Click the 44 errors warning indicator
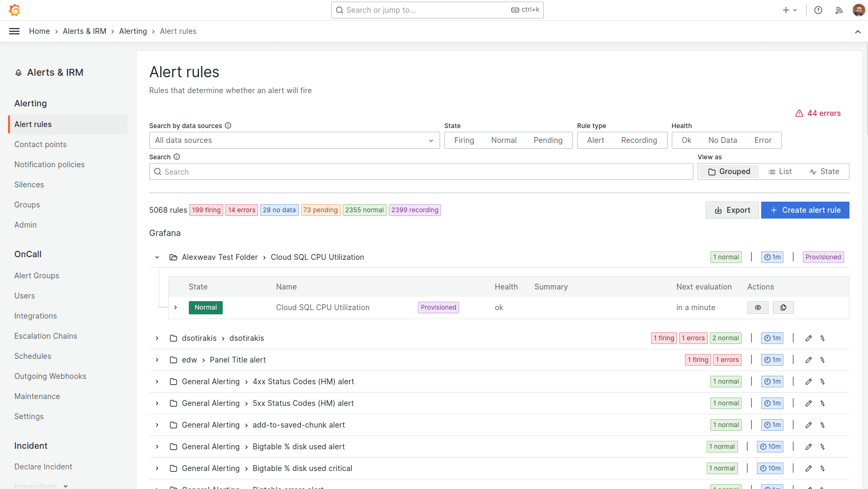The image size is (868, 489). click(818, 113)
